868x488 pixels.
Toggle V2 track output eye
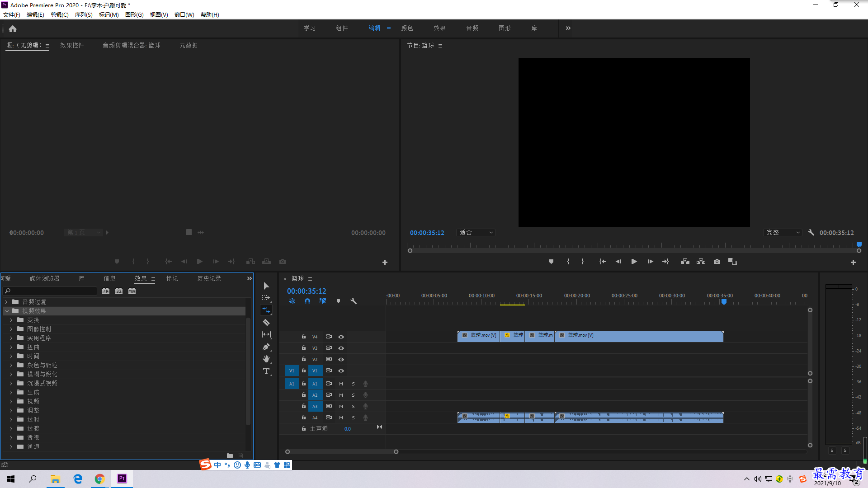click(x=341, y=360)
